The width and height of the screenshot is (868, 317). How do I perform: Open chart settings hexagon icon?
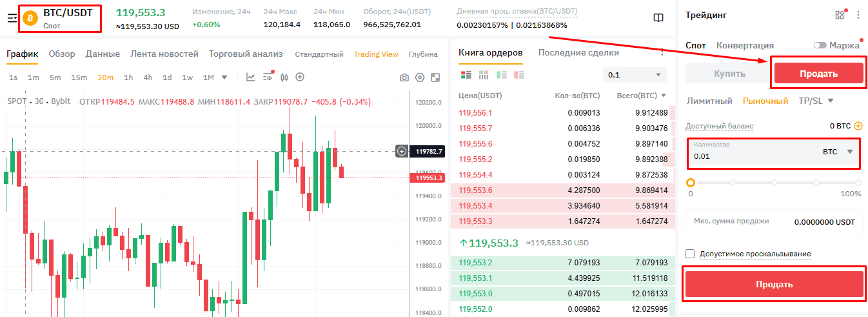(x=420, y=77)
